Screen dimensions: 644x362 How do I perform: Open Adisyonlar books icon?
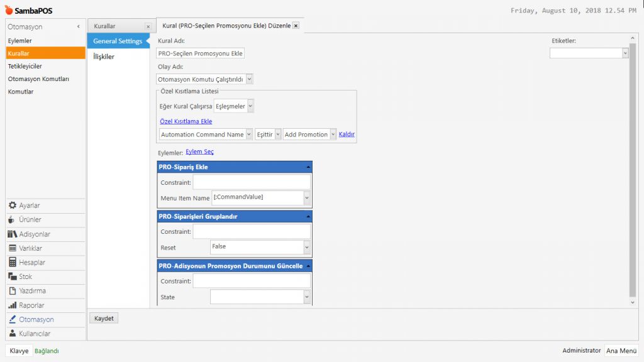pyautogui.click(x=13, y=234)
